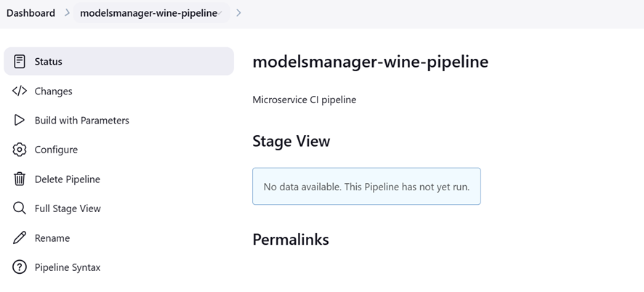Image resolution: width=644 pixels, height=292 pixels.
Task: Click the "No data available" message box
Action: coord(366,187)
